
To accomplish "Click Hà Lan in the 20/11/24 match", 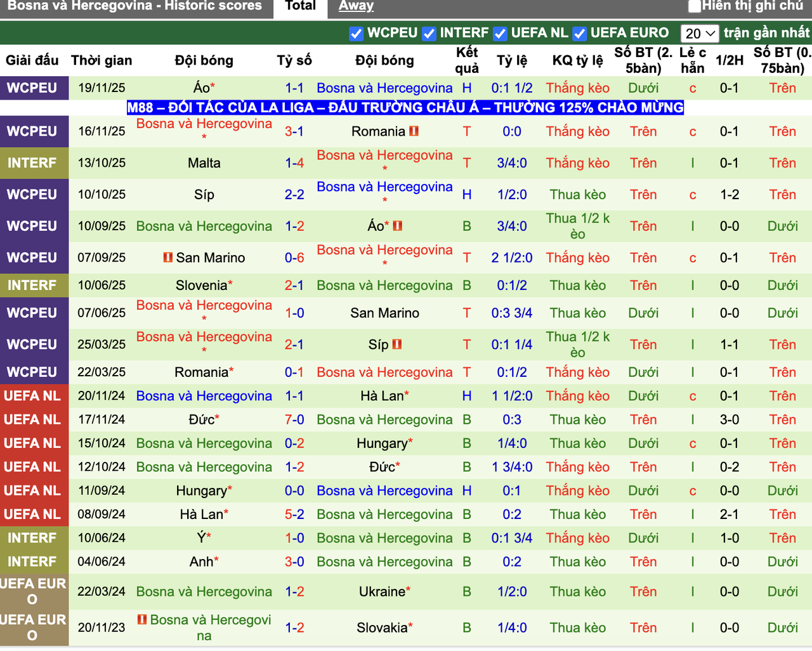I will point(382,396).
